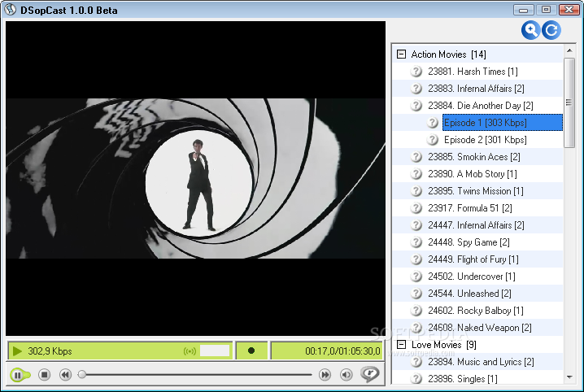
Task: Click the blue refresh channel list icon
Action: tap(551, 30)
